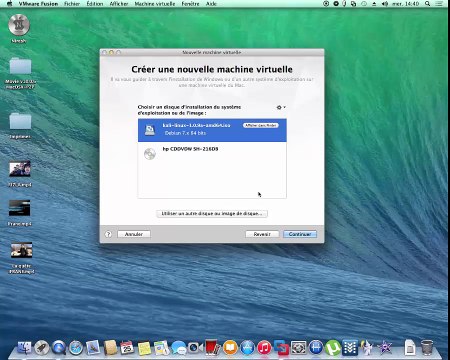
Task: Click the Annuler button
Action: point(134,234)
